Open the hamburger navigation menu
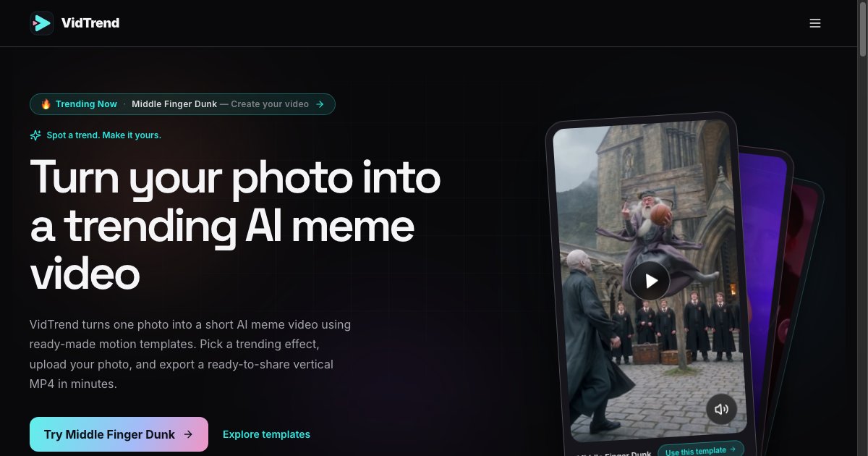The image size is (868, 456). click(815, 23)
